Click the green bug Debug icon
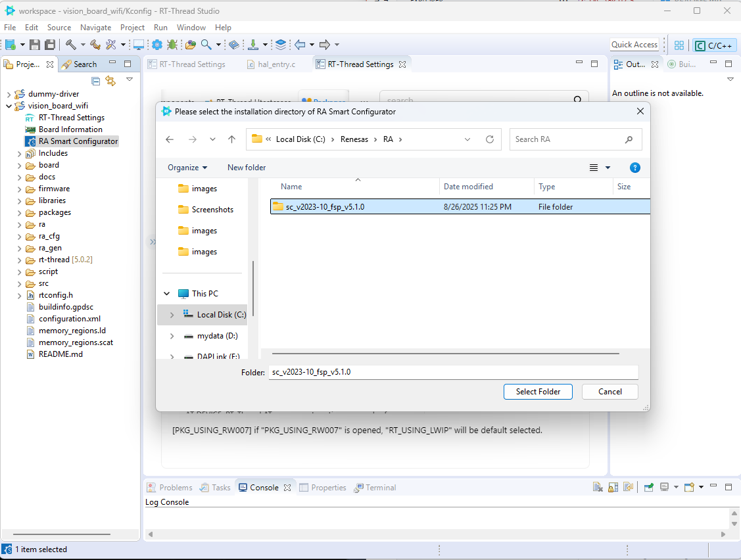Image resolution: width=741 pixels, height=560 pixels. (x=172, y=45)
